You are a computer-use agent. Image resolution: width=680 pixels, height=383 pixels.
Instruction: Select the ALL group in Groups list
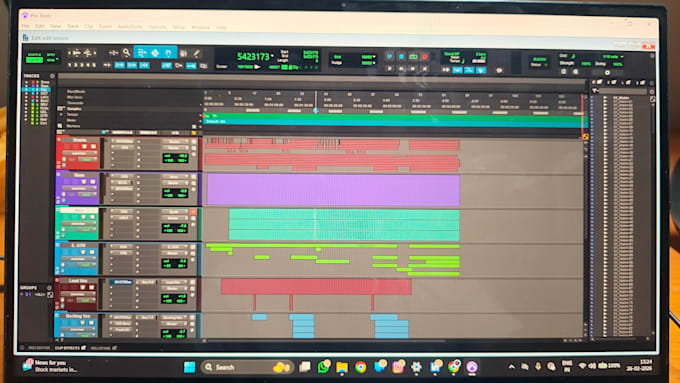click(39, 295)
